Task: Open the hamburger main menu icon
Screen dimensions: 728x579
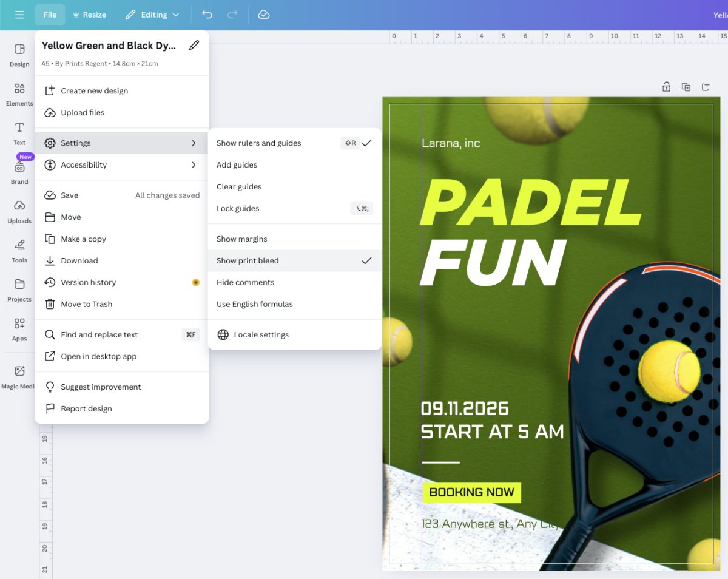Action: pyautogui.click(x=19, y=15)
